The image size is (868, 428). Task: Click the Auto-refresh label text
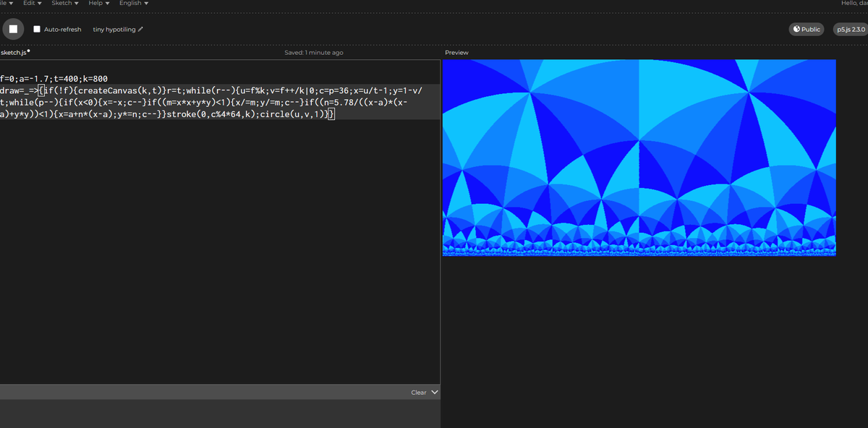pyautogui.click(x=62, y=30)
